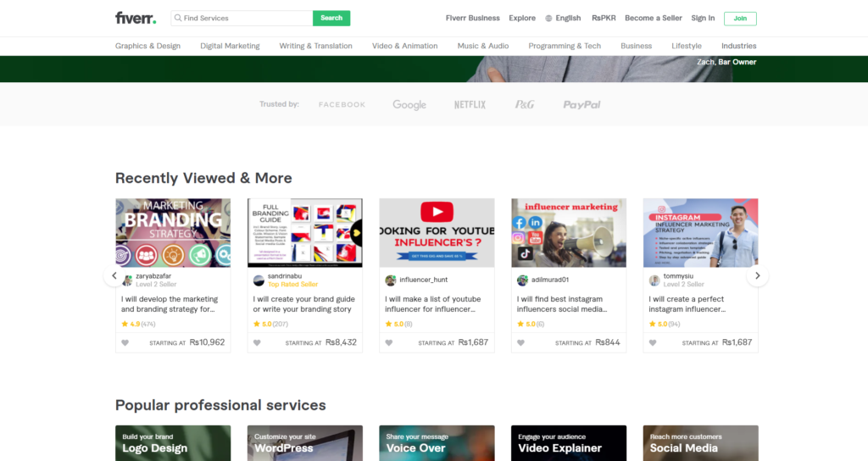Click the Join button
Viewport: 868px width, 461px height.
[x=740, y=19]
